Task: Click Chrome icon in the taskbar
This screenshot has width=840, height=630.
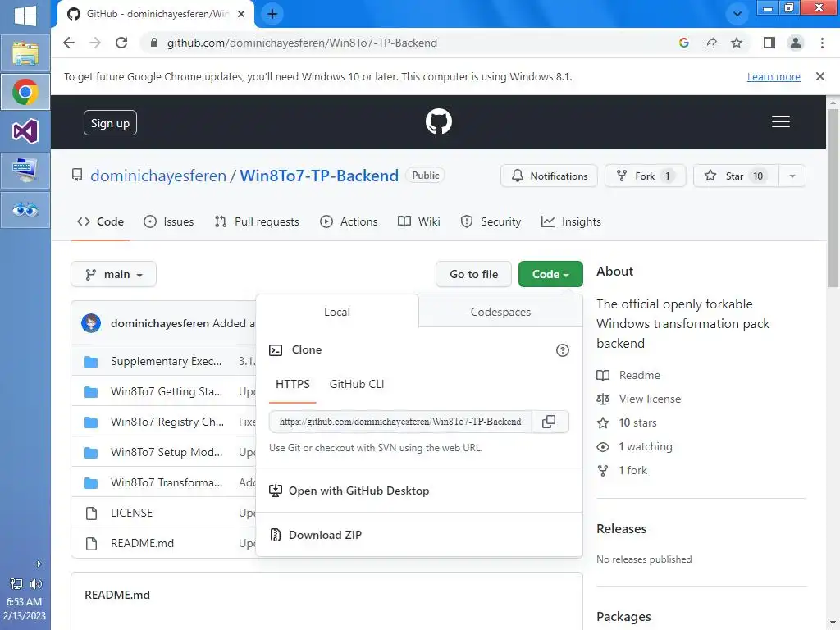Action: (25, 92)
